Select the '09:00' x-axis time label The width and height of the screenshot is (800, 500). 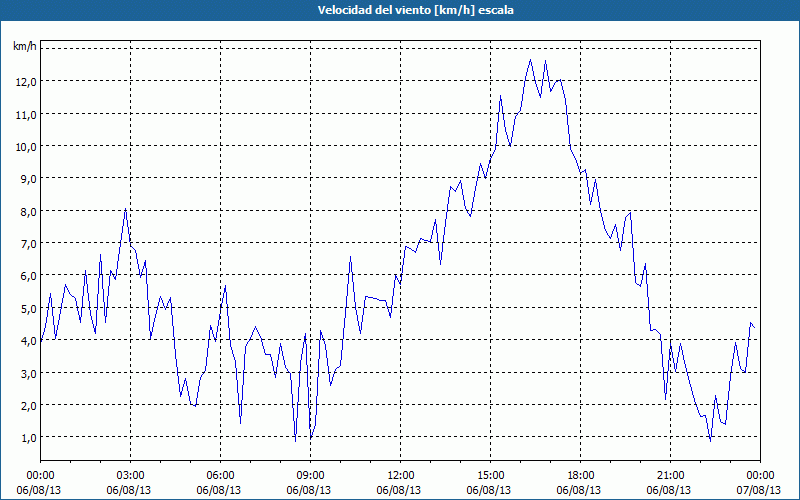click(310, 476)
